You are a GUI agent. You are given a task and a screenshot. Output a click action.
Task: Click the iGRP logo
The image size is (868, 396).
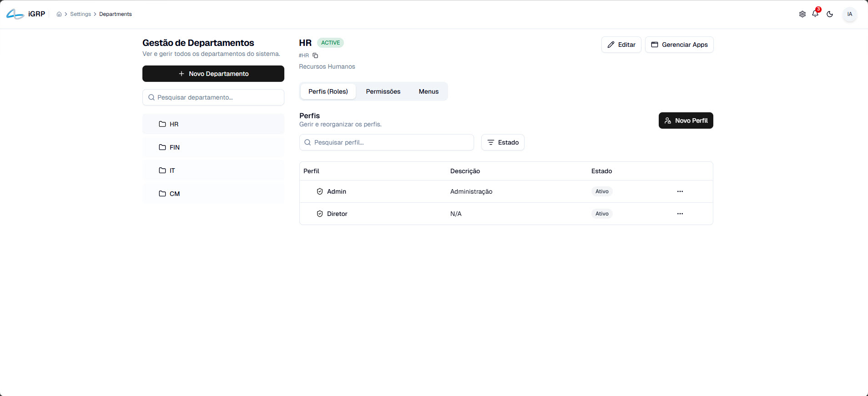(25, 14)
